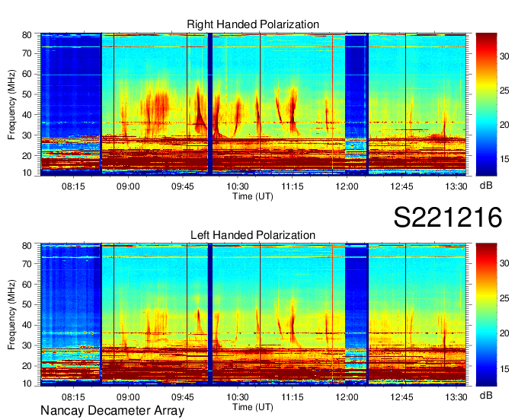Click the 70 MHz tick of Left Handed plot
This screenshot has width=518, height=420.
click(x=27, y=264)
